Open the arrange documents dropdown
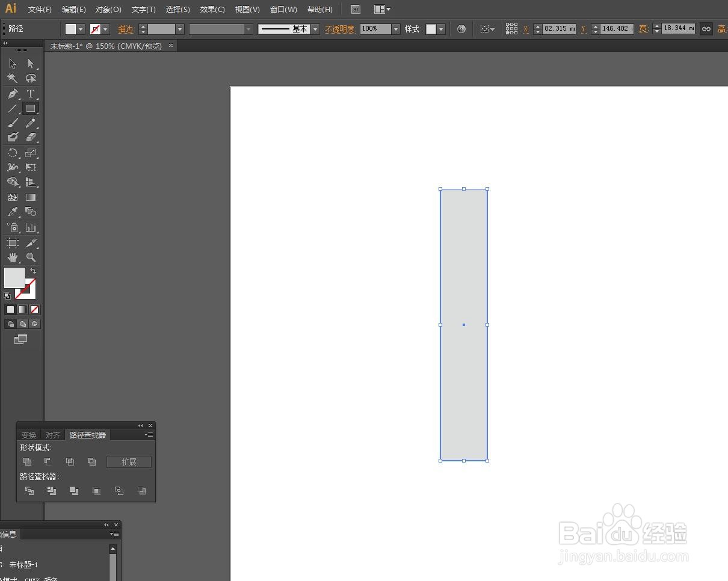The height and width of the screenshot is (581, 728). [x=382, y=10]
